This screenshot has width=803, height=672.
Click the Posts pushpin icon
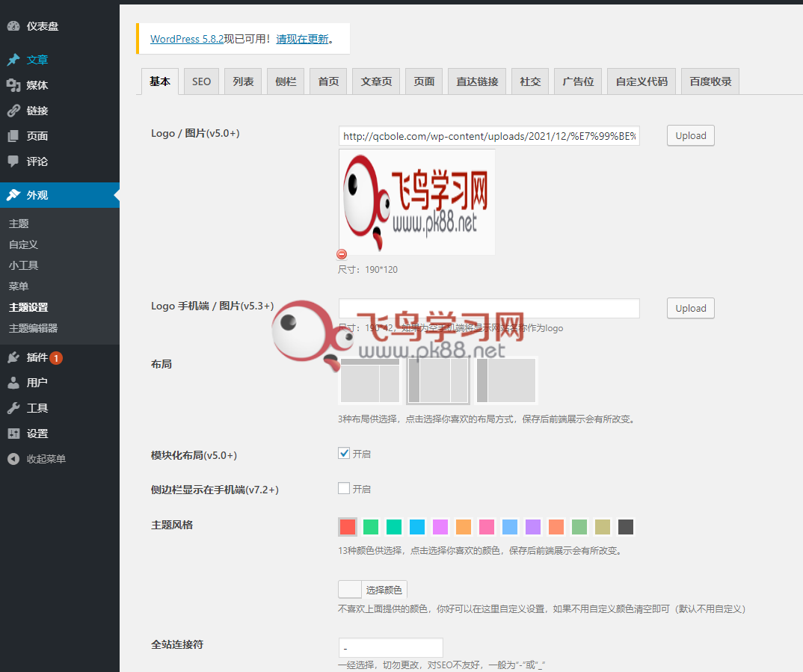[13, 60]
